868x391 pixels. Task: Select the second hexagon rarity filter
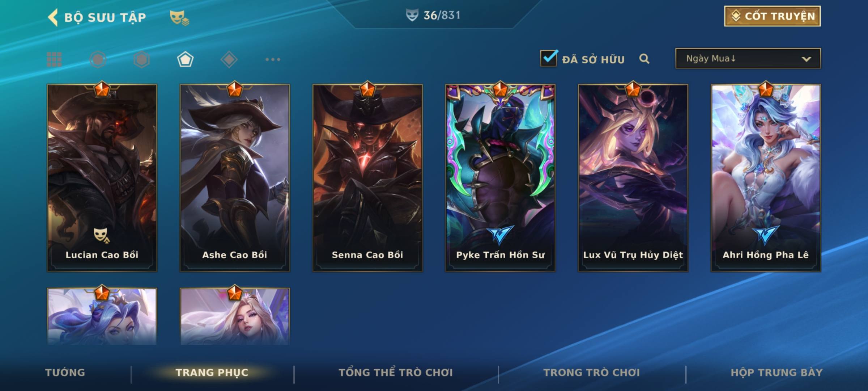point(141,59)
